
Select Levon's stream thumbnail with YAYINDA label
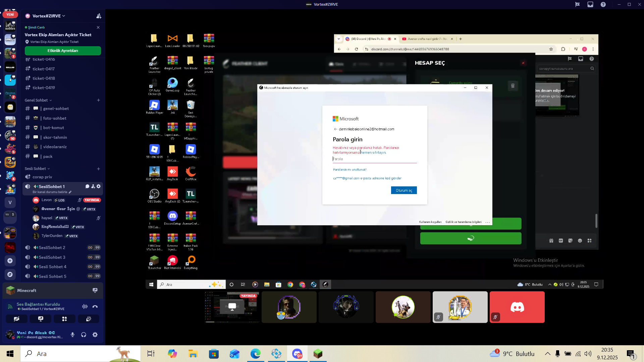pyautogui.click(x=232, y=307)
